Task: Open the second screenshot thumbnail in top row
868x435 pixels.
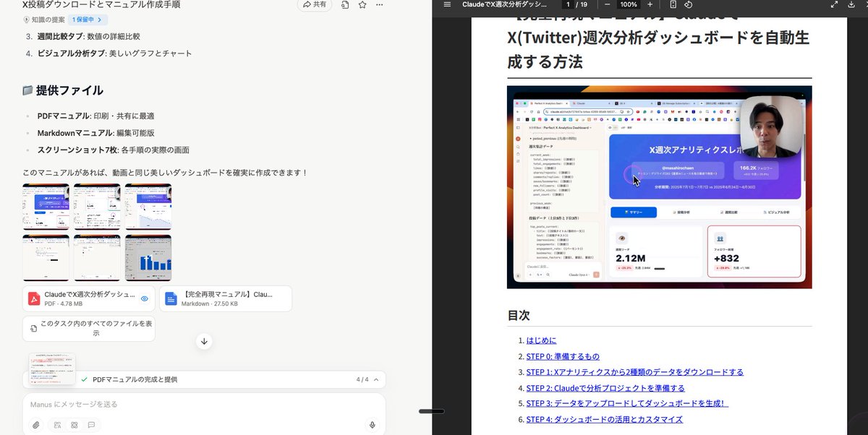Action: (97, 207)
